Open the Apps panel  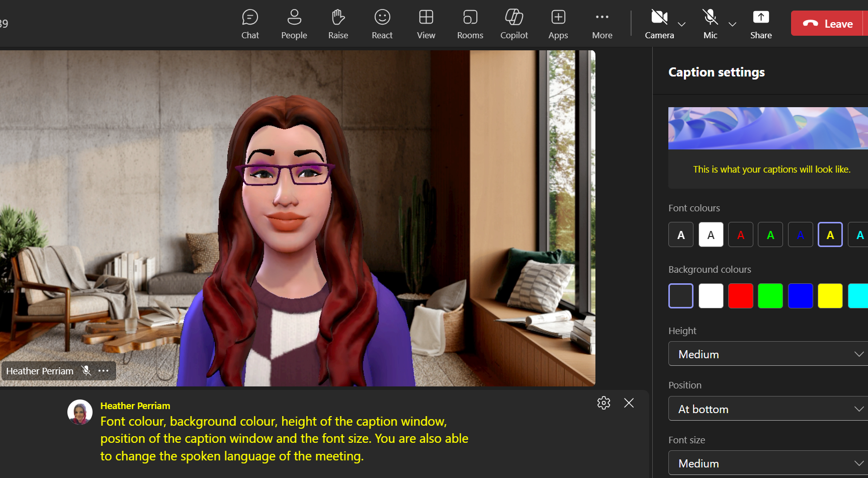tap(558, 23)
